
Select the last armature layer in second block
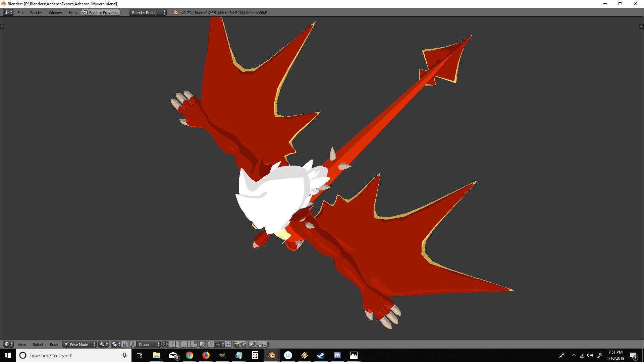[x=195, y=346]
